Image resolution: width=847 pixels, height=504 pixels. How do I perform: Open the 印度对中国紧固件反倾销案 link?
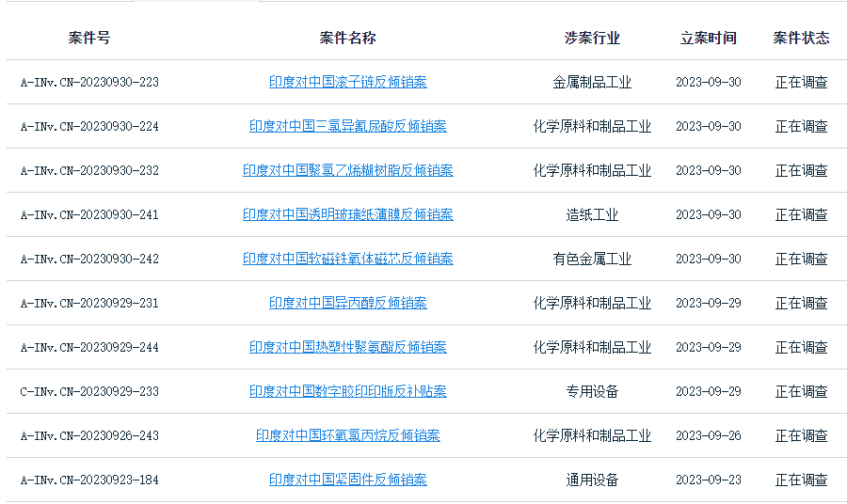347,480
